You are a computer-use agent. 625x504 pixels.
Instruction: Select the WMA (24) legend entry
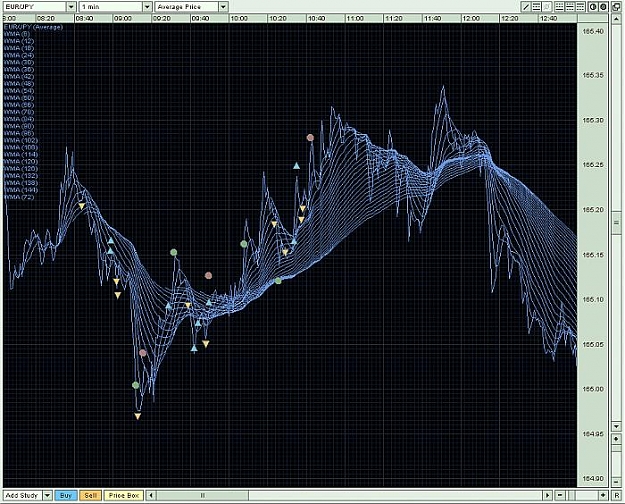tap(19, 55)
